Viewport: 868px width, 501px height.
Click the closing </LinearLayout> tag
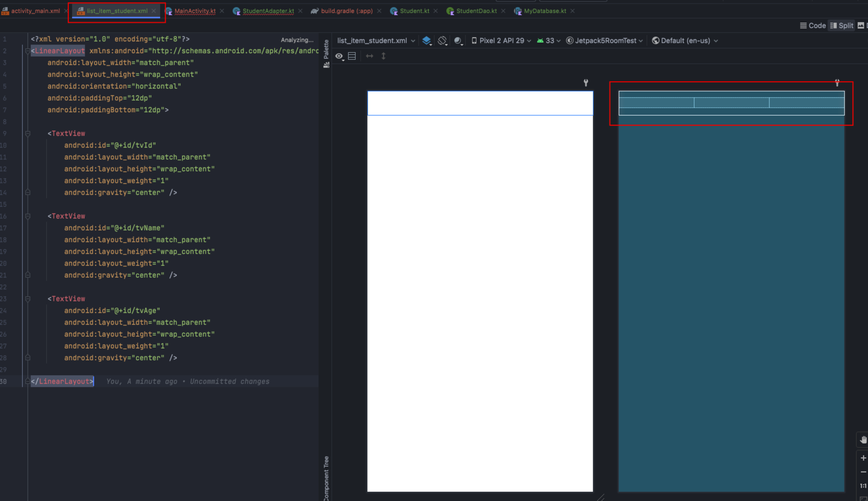[x=62, y=382]
